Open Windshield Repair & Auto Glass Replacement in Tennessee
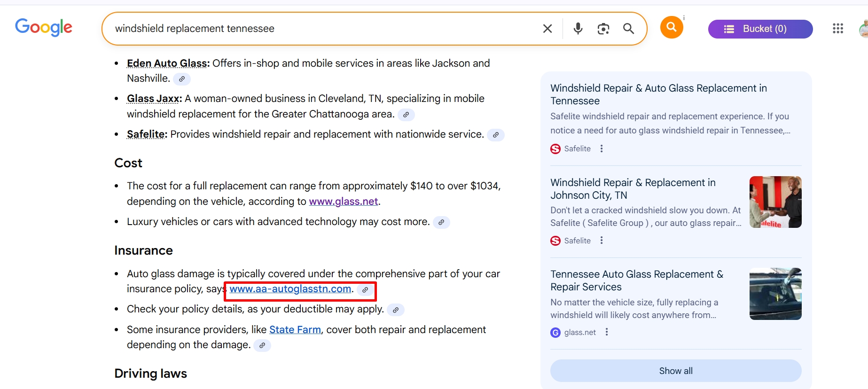 [658, 94]
